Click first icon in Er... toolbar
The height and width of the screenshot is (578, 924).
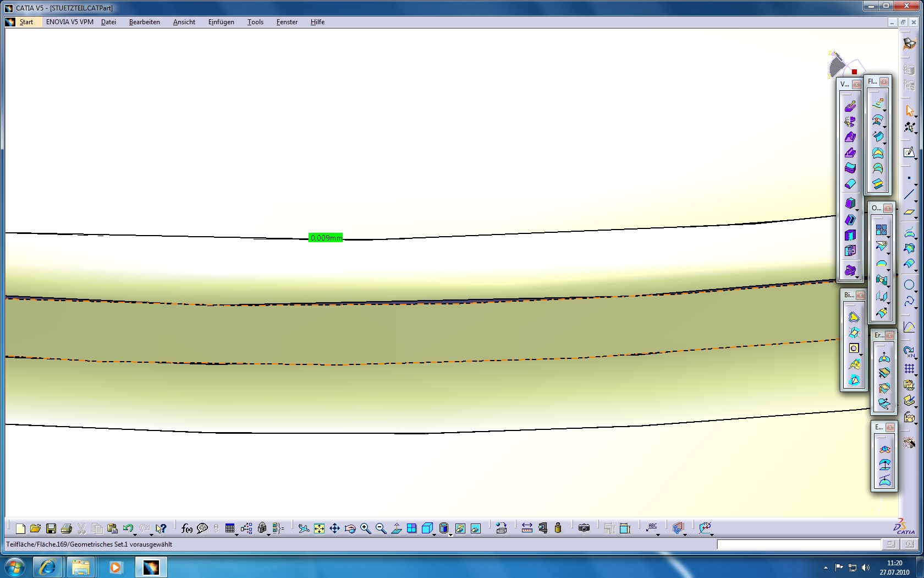coord(884,357)
